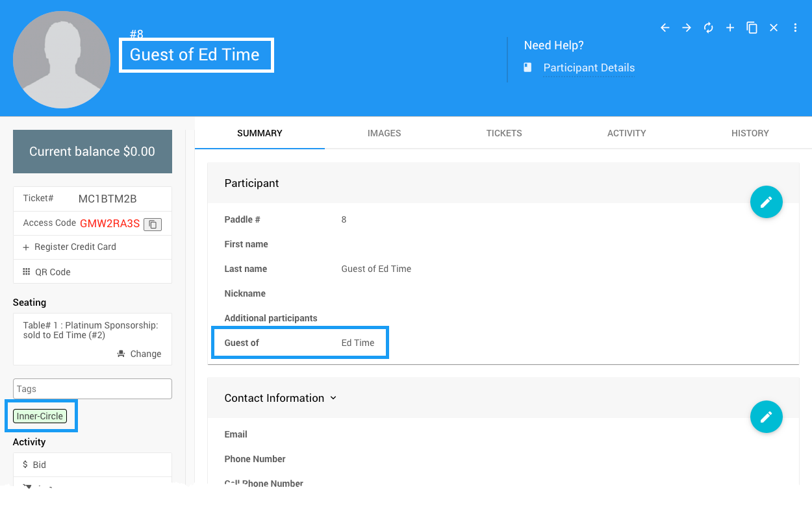
Task: Switch to the Images tab
Action: pos(384,133)
